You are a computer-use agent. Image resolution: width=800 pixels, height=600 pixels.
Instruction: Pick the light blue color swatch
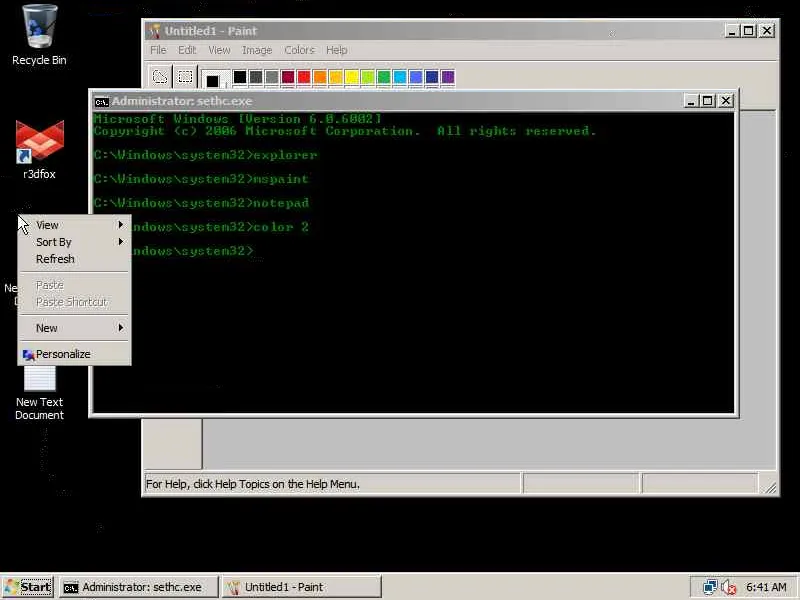[x=416, y=77]
